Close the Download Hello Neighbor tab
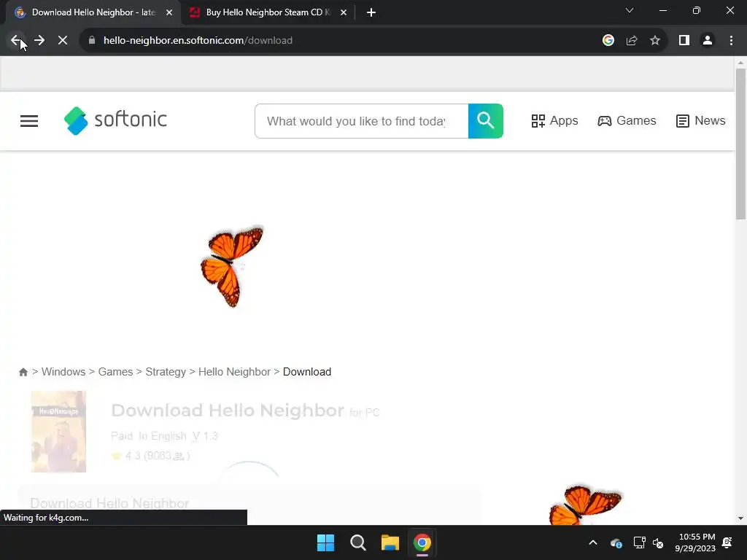The height and width of the screenshot is (560, 747). (x=169, y=12)
